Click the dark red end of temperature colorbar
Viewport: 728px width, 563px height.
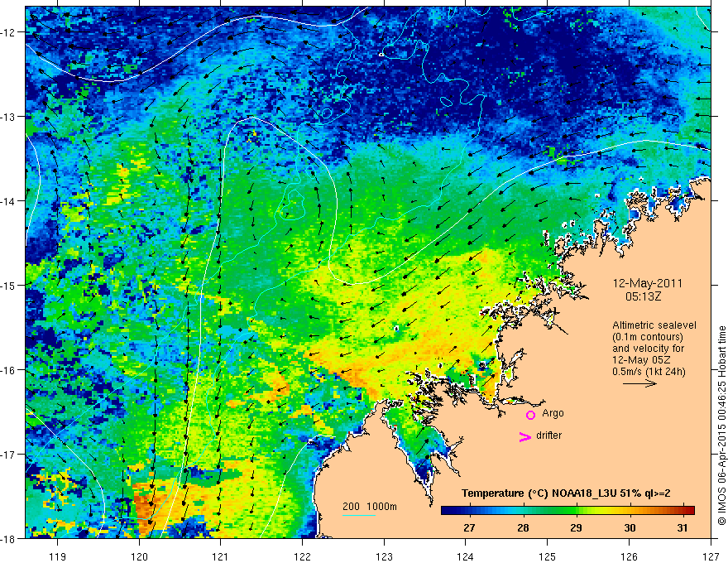coord(689,510)
